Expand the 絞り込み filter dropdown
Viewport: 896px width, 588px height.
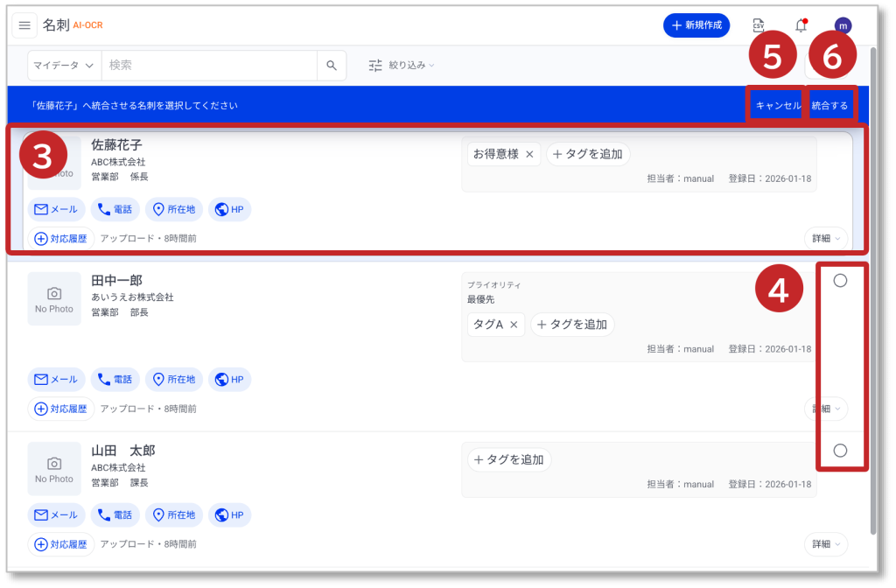pyautogui.click(x=402, y=66)
